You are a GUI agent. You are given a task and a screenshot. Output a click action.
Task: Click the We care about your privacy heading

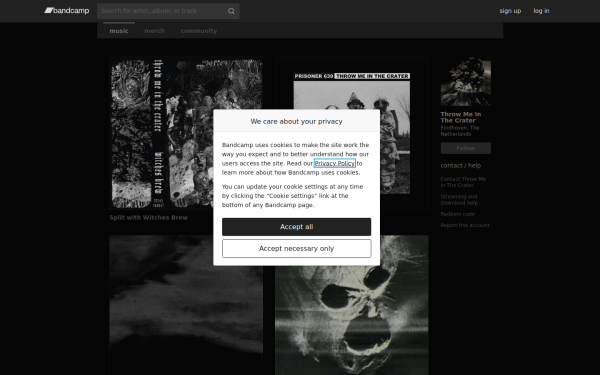coord(297,121)
